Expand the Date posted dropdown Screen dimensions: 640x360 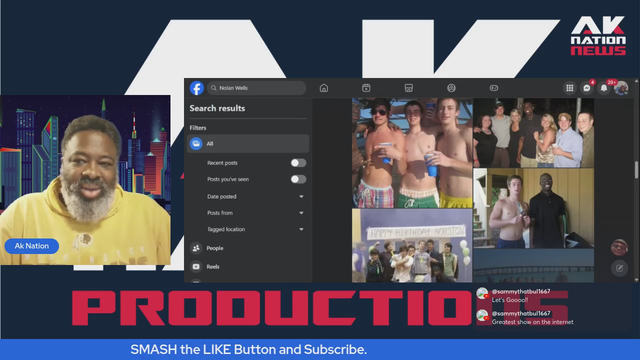pyautogui.click(x=301, y=197)
